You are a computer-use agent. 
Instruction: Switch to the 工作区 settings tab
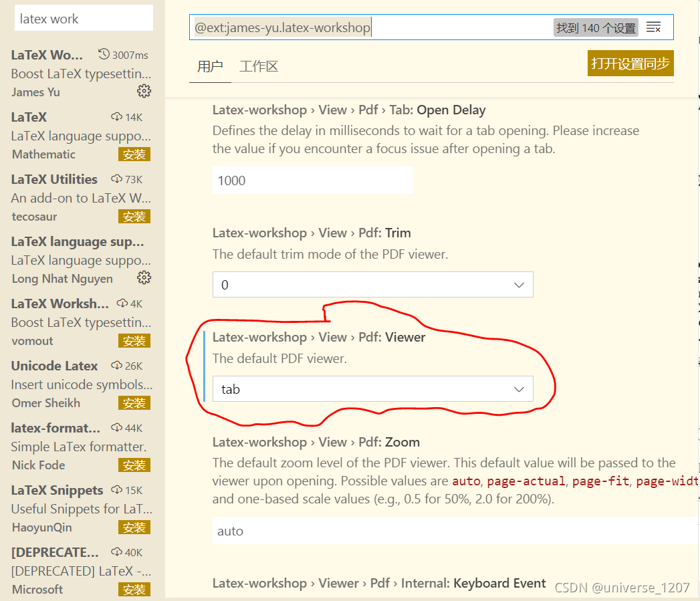[x=259, y=67]
